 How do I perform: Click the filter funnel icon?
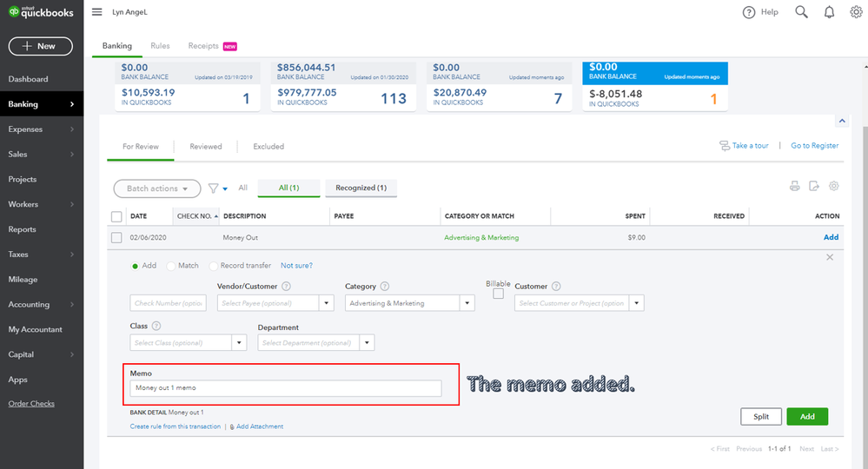point(213,188)
